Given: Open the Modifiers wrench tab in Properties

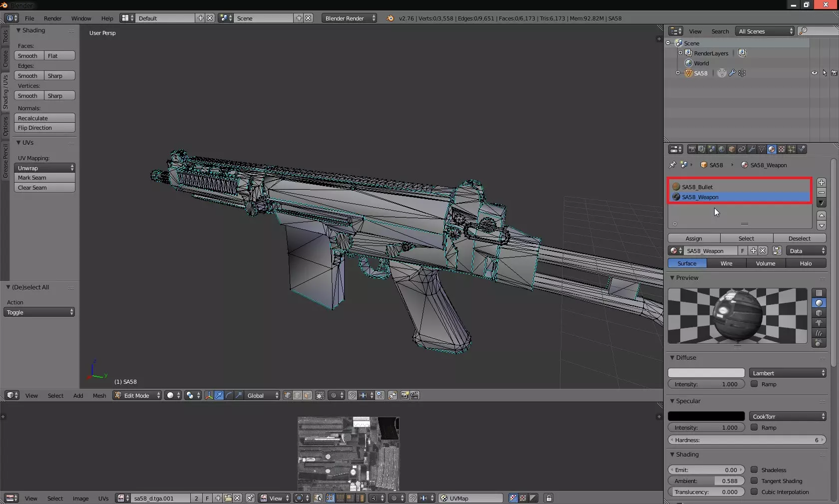Looking at the screenshot, I should tap(752, 149).
